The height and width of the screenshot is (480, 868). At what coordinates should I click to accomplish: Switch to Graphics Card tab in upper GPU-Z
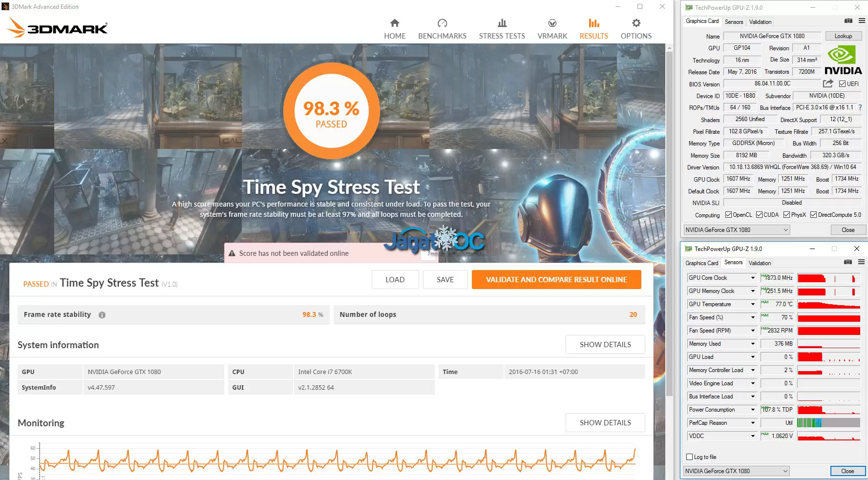pos(702,21)
